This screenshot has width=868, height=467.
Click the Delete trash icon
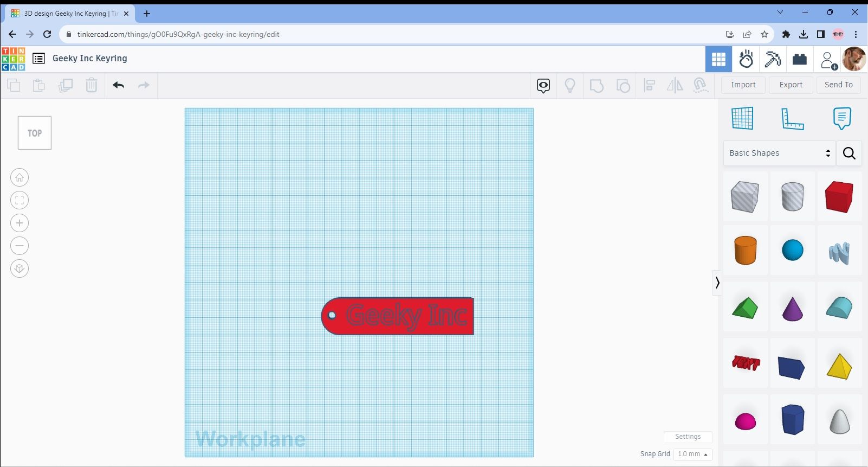coord(92,85)
